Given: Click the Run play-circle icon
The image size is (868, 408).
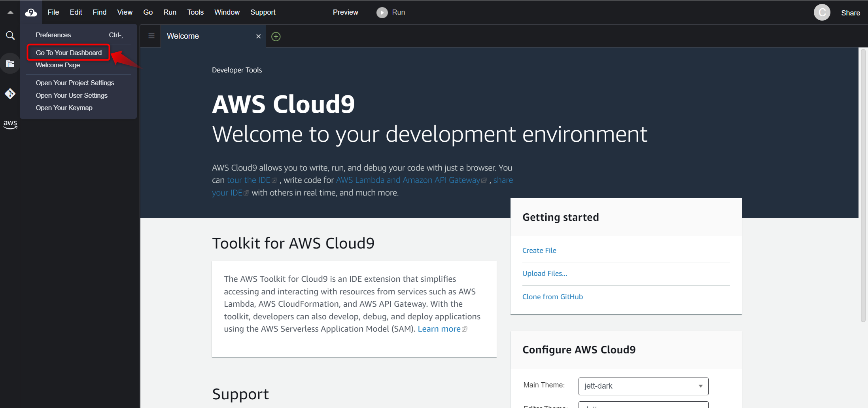Looking at the screenshot, I should pos(382,13).
